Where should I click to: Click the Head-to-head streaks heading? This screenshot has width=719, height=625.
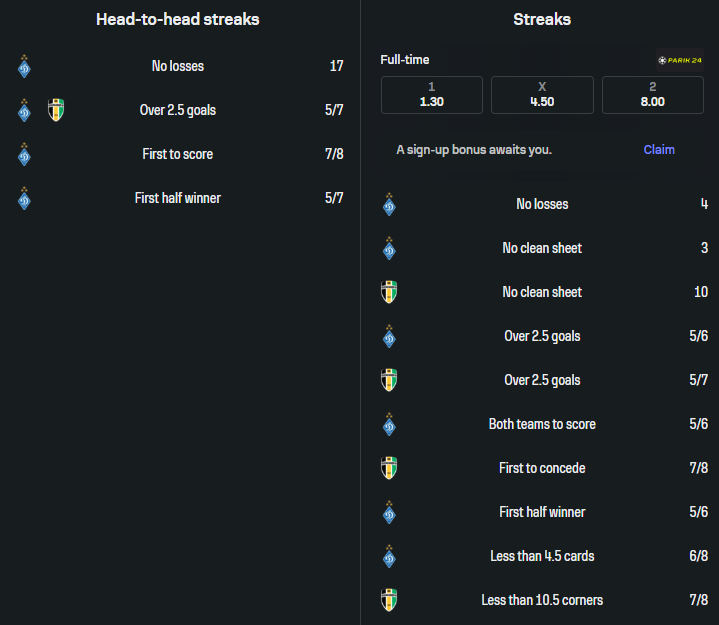[x=178, y=19]
